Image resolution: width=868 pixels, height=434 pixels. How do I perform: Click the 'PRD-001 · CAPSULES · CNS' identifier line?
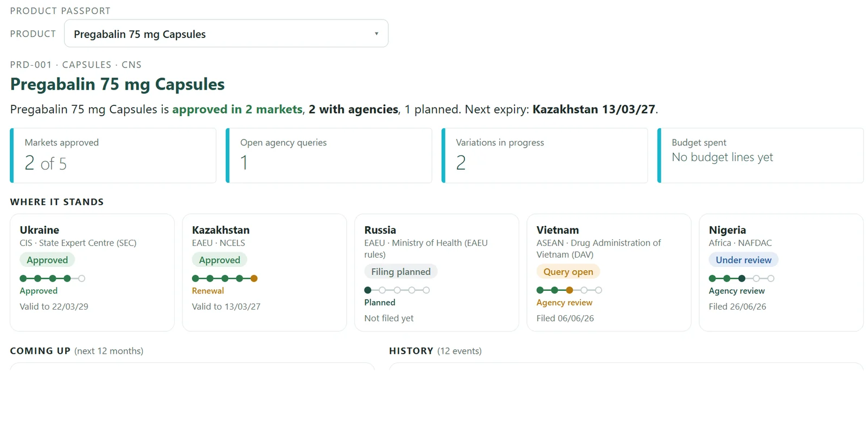[75, 65]
